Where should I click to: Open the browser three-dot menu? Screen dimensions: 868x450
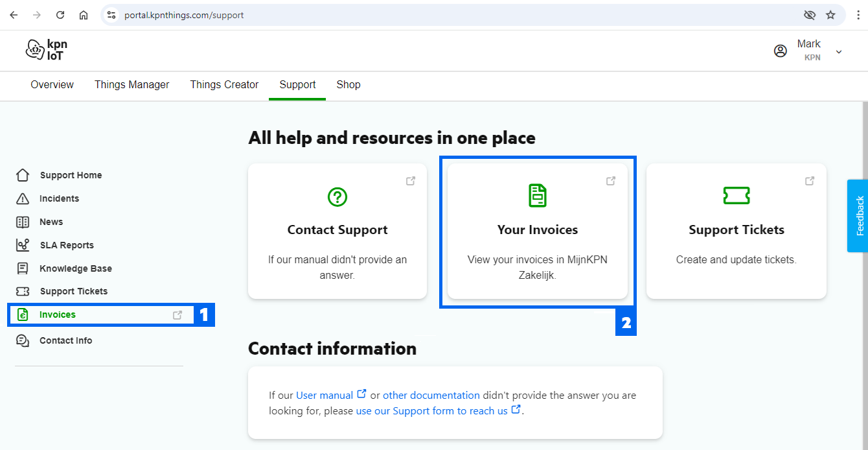point(858,15)
